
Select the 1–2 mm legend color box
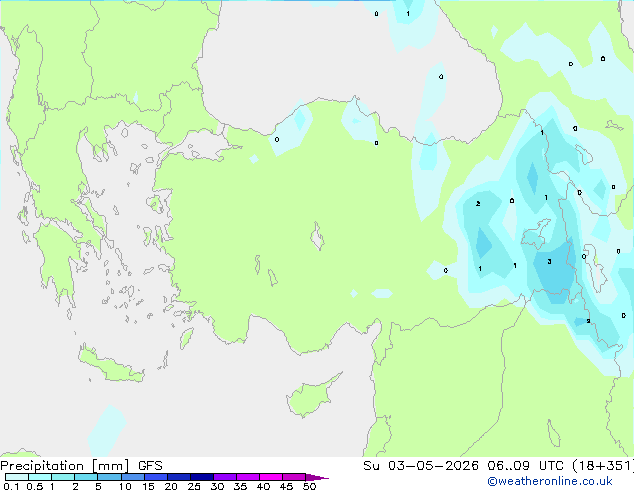click(63, 477)
